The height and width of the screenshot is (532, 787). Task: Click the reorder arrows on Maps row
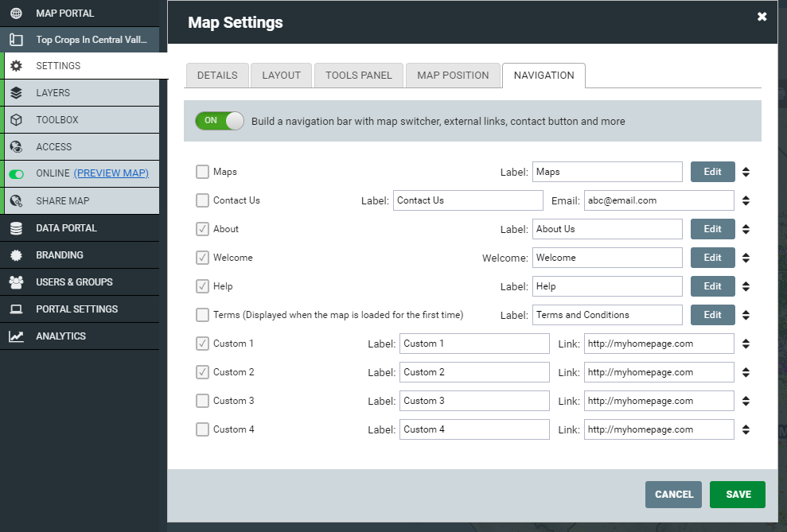click(x=746, y=172)
